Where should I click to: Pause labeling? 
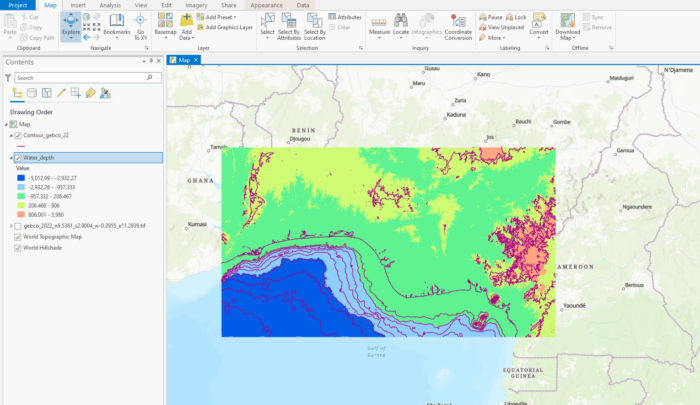click(491, 17)
